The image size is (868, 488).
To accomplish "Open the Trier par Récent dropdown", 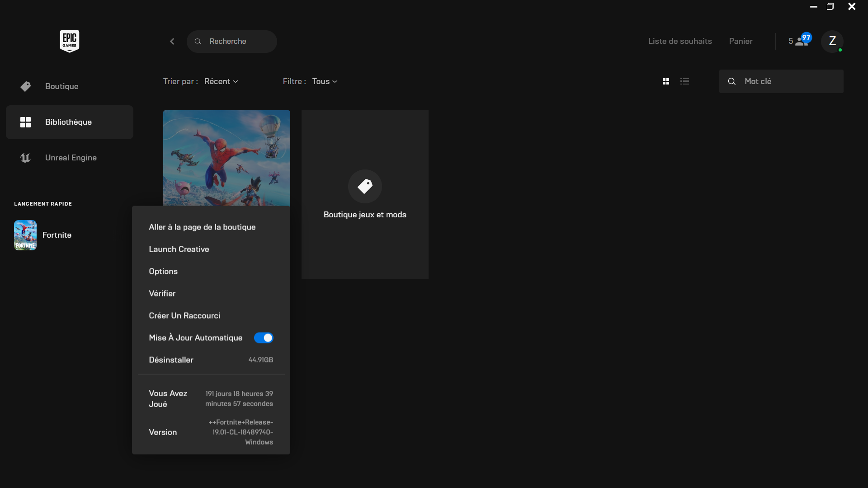I will click(221, 81).
